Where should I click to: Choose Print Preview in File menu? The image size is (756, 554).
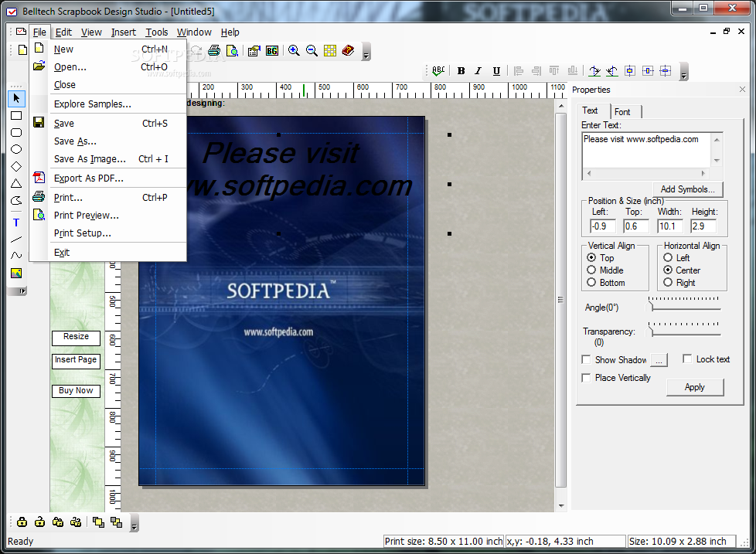[108, 216]
